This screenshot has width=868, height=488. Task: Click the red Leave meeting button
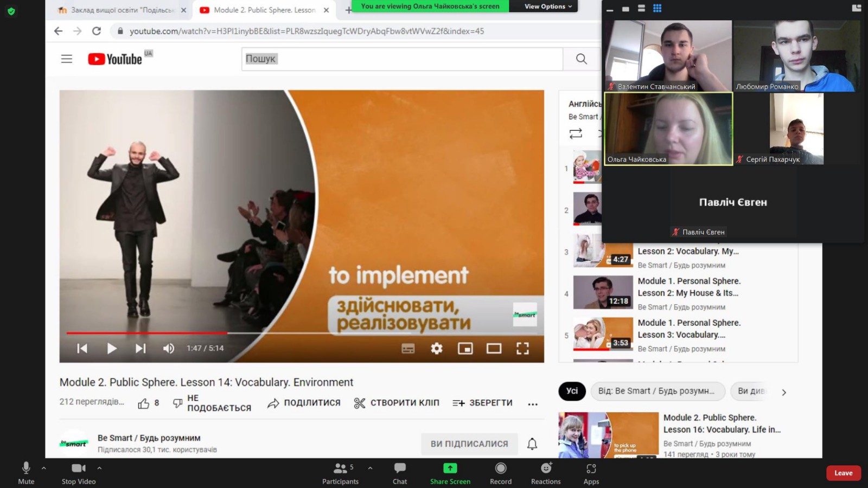[x=843, y=473]
